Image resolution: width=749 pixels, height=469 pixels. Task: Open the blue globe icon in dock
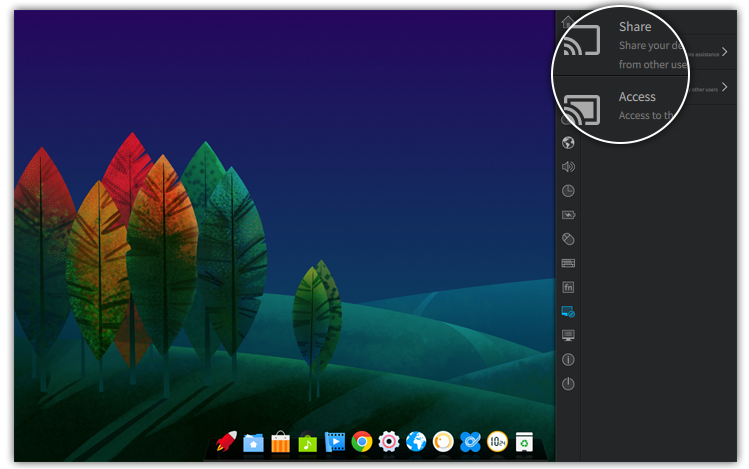(x=416, y=442)
